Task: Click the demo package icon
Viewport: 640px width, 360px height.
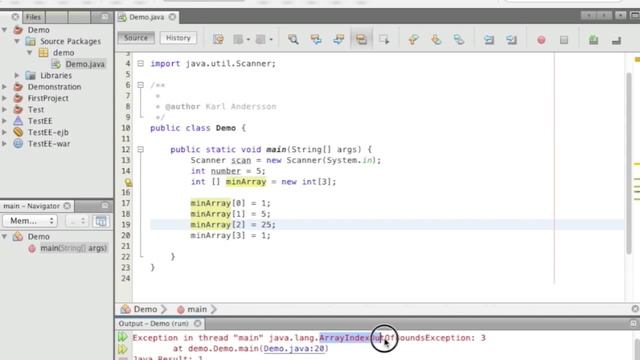Action: 43,53
